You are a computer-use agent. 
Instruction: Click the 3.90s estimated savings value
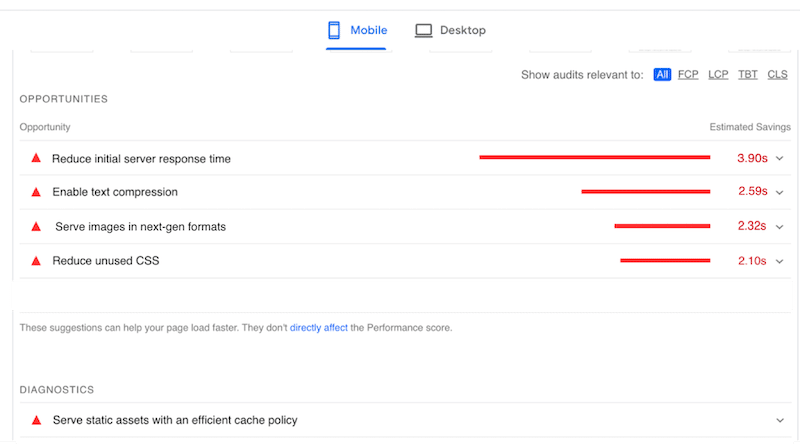(x=752, y=158)
